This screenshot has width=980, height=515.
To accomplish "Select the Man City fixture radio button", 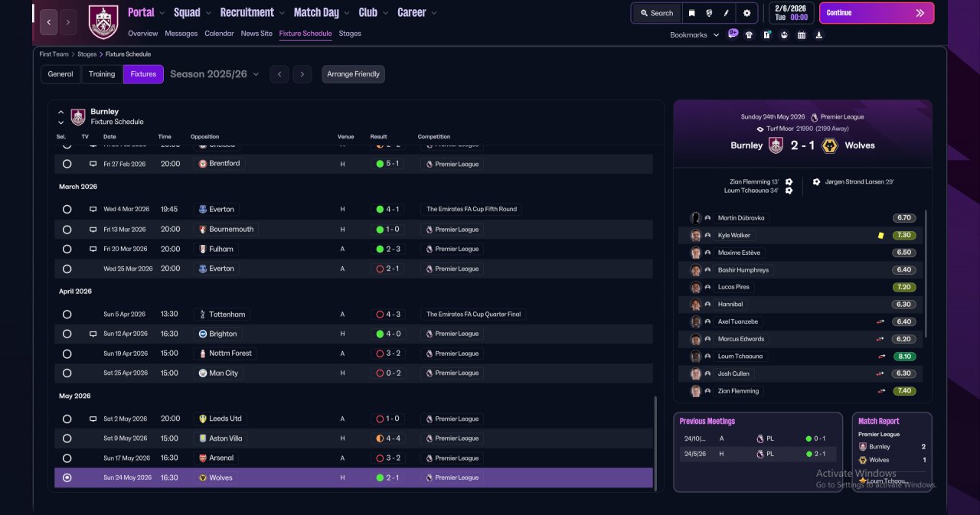I will point(67,373).
